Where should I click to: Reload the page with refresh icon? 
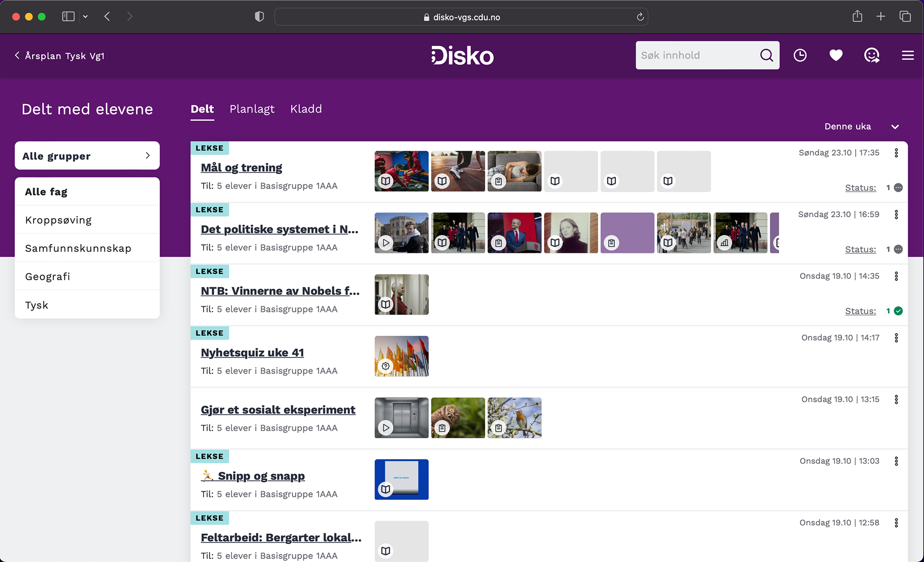tap(640, 17)
